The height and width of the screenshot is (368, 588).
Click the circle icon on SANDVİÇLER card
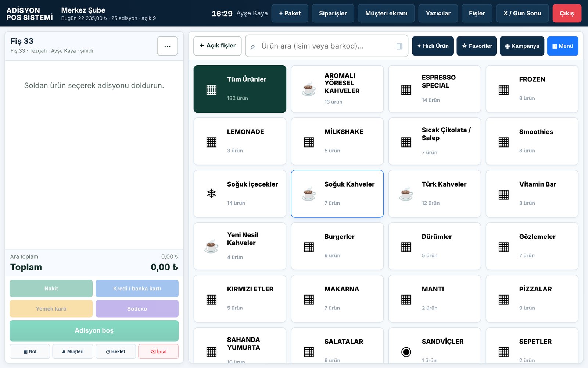coord(406,352)
